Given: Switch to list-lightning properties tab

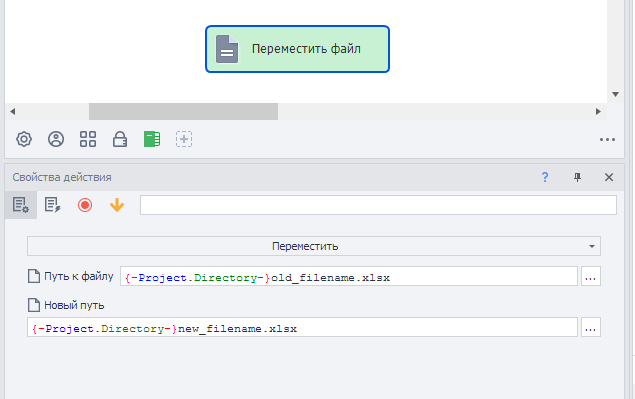Looking at the screenshot, I should click(53, 205).
